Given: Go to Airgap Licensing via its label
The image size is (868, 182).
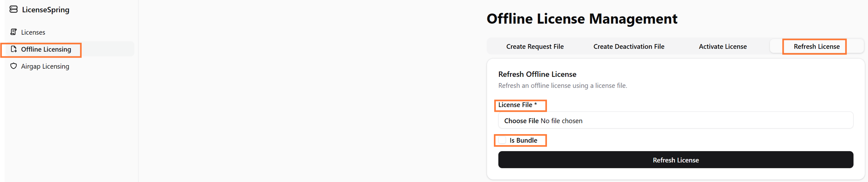Looking at the screenshot, I should point(45,66).
